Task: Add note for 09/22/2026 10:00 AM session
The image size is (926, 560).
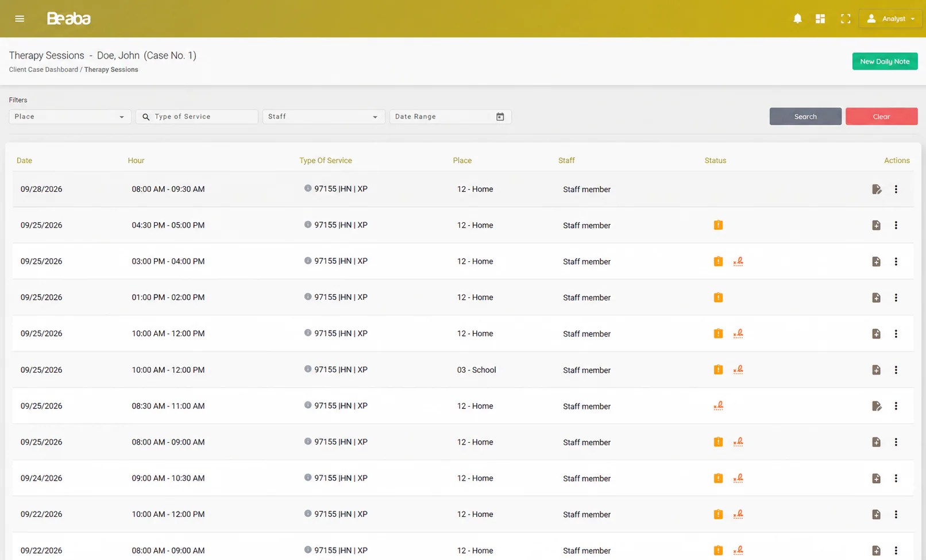Action: pos(876,515)
